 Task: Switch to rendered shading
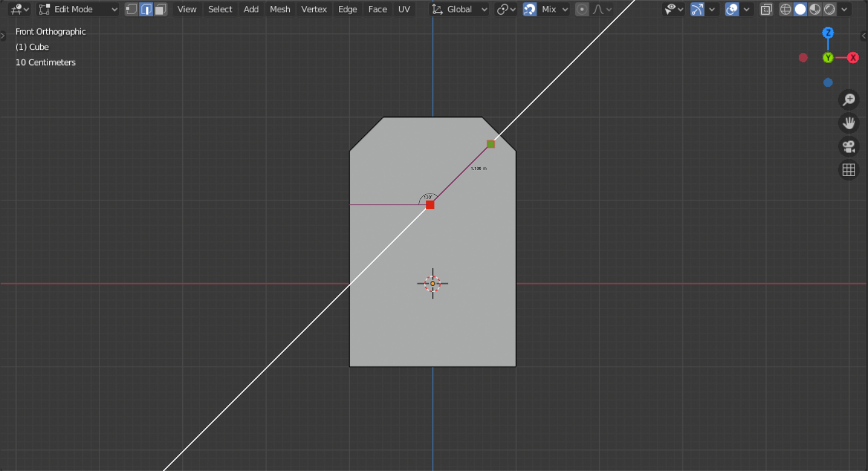coord(829,9)
